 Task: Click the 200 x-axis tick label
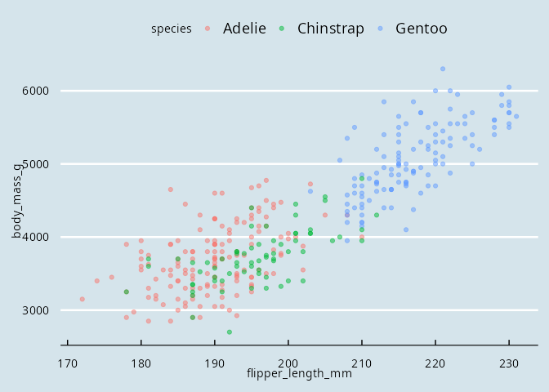coord(288,362)
